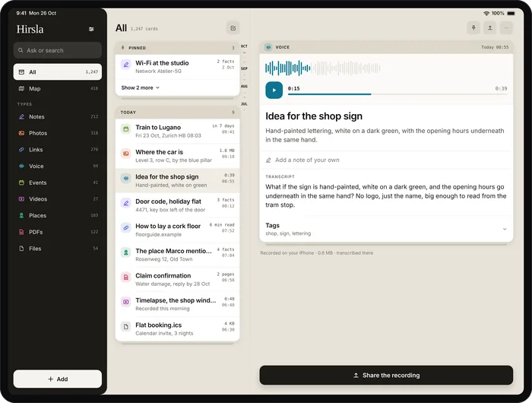Toggle card selection mode checkbox icon

[233, 28]
